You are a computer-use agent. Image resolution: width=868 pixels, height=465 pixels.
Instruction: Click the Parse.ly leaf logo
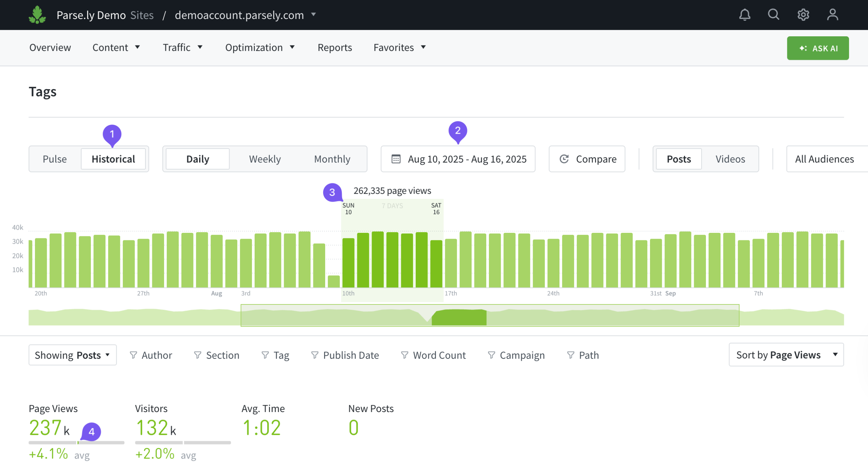point(37,15)
